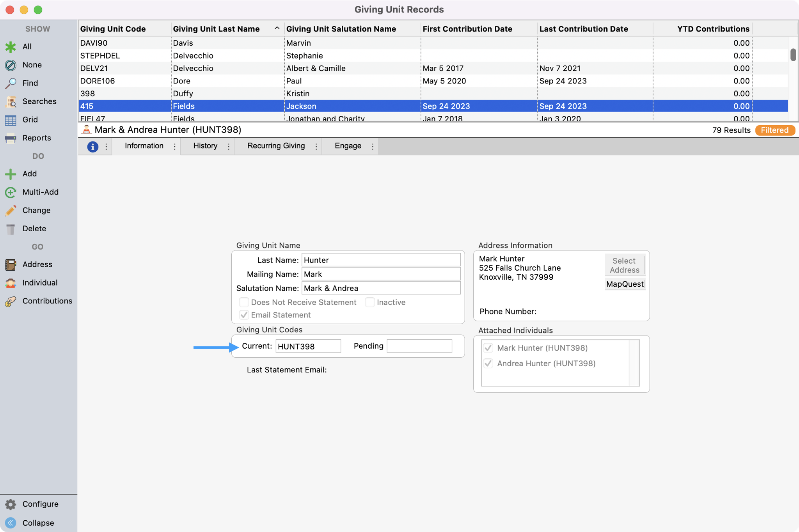Sort by Giving Unit Last Name arrow
Image resolution: width=799 pixels, height=532 pixels.
click(277, 28)
